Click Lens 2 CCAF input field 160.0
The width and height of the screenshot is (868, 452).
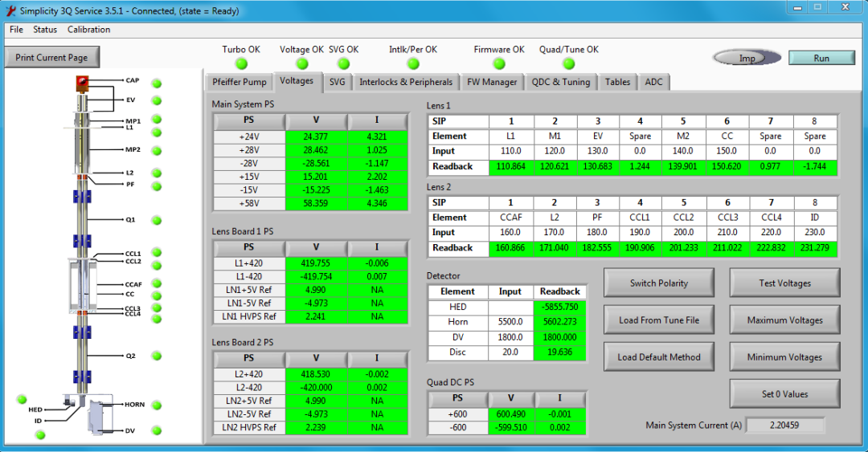point(510,232)
